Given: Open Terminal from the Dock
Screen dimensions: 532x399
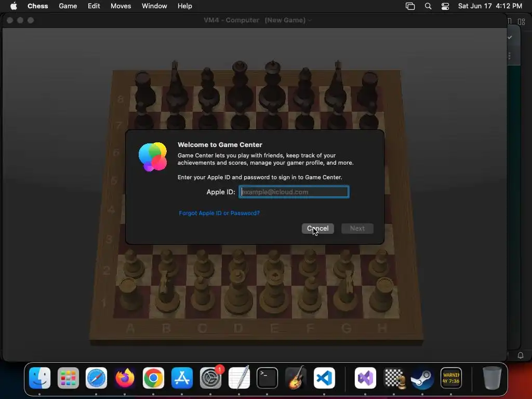Looking at the screenshot, I should pos(268,378).
